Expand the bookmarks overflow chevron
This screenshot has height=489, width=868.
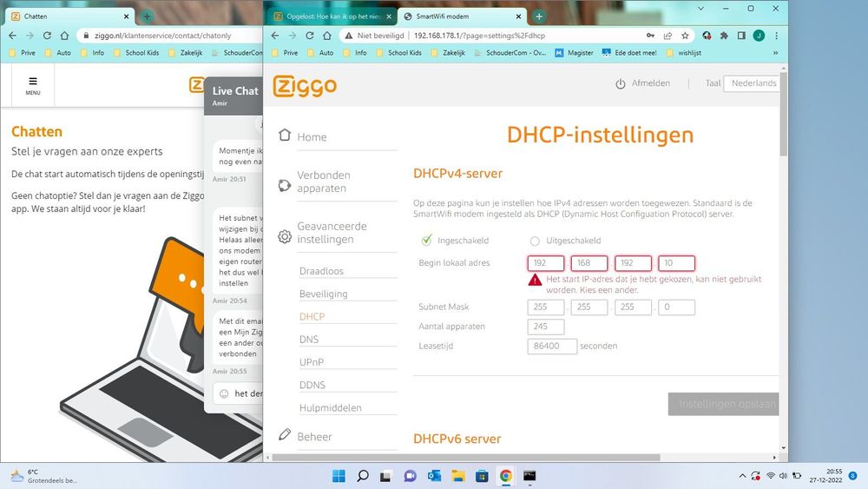[775, 53]
